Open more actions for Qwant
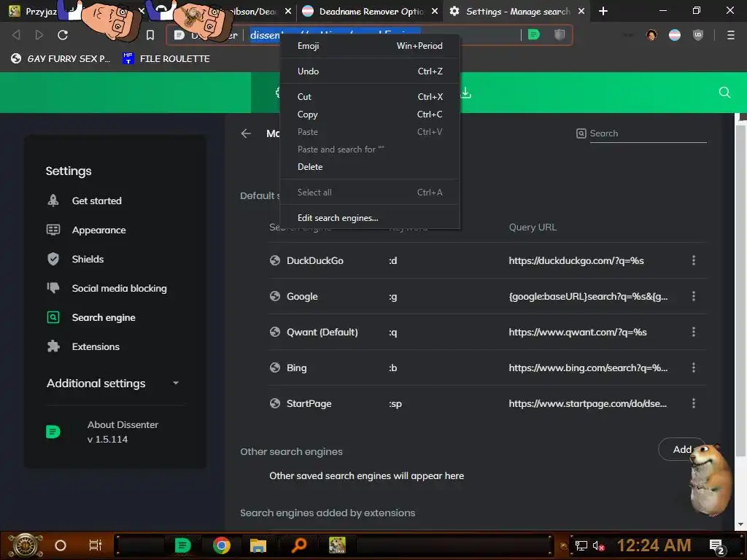 click(694, 332)
